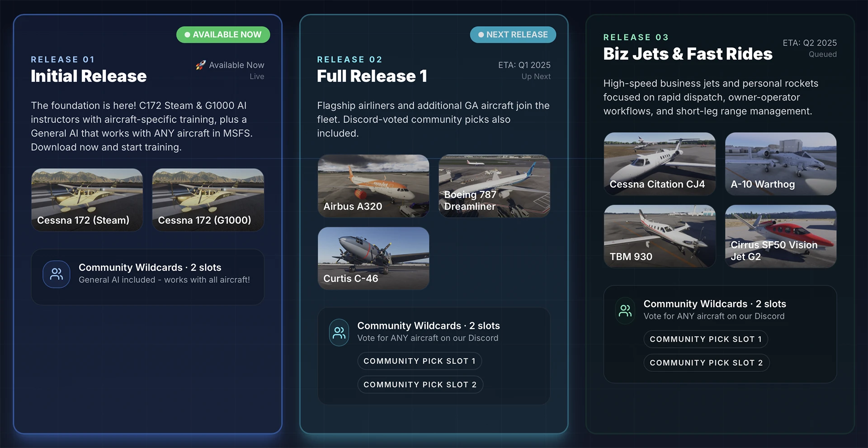Click the ETA: Q2 2025 text
The width and height of the screenshot is (868, 448).
point(810,43)
